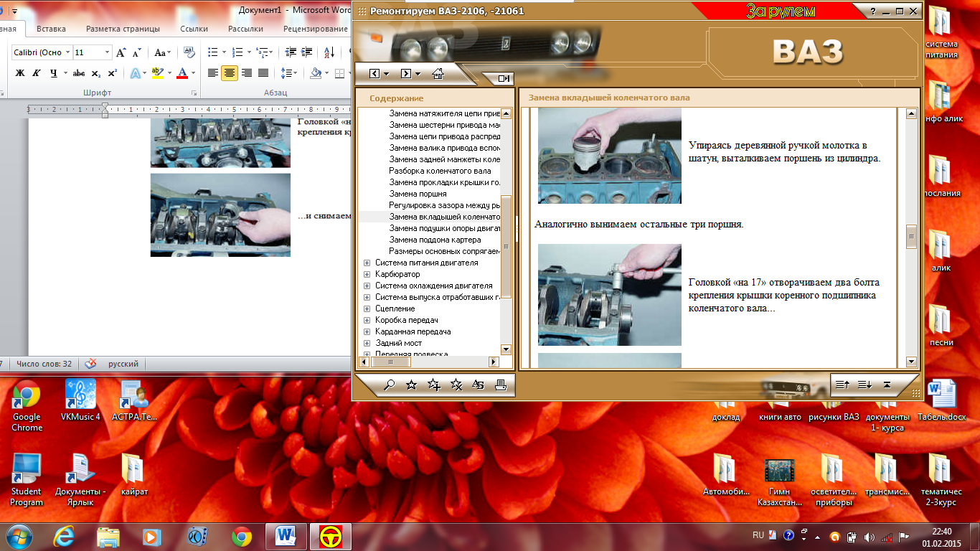Go forward with the VAZ manual forward arrow

click(405, 73)
